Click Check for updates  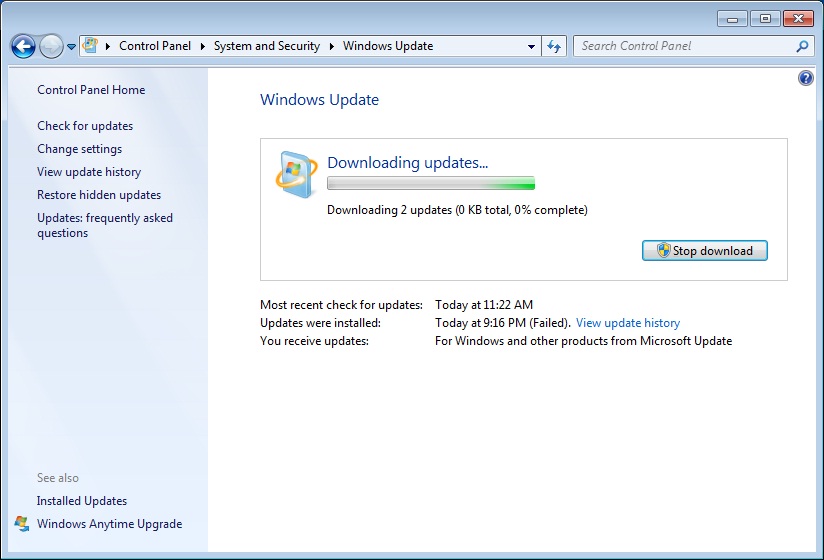pyautogui.click(x=85, y=126)
